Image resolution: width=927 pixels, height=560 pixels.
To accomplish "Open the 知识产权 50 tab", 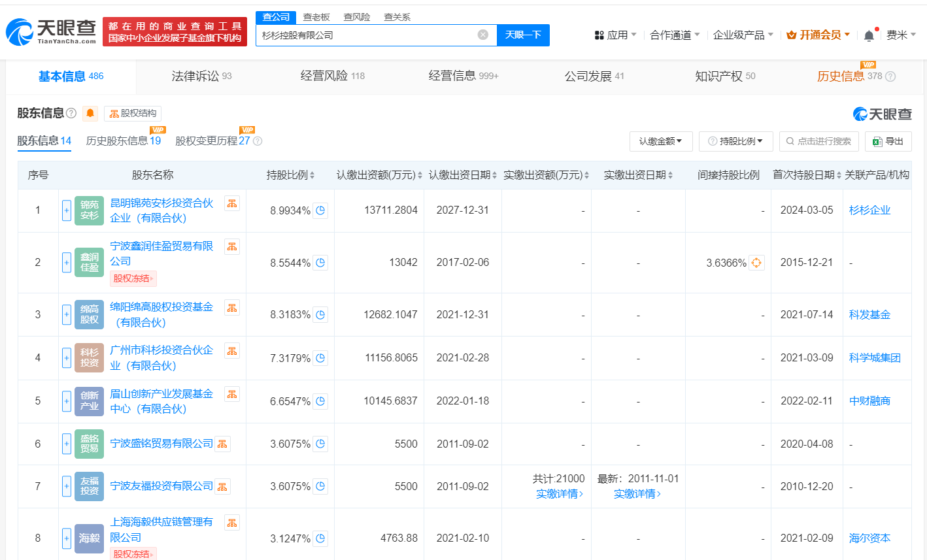I will 725,76.
